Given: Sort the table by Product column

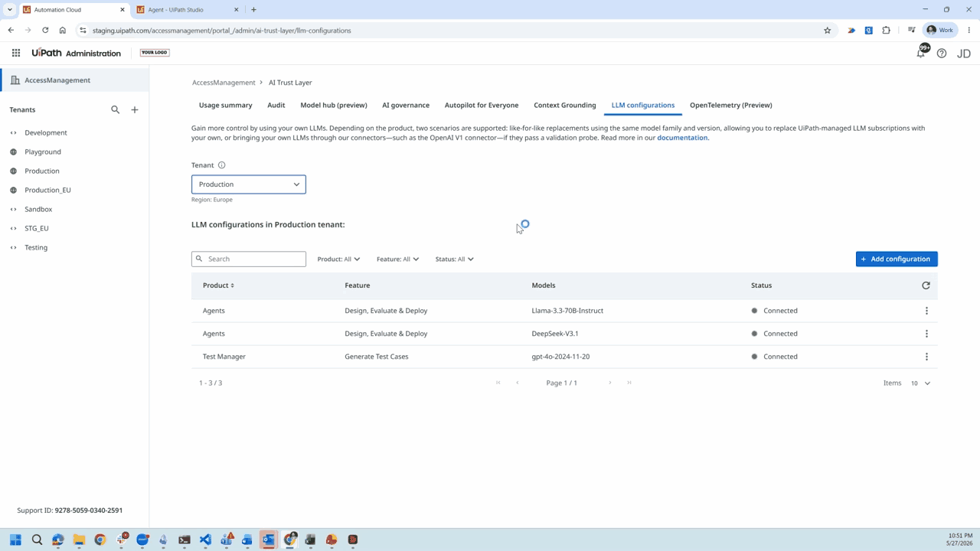Looking at the screenshot, I should [218, 285].
